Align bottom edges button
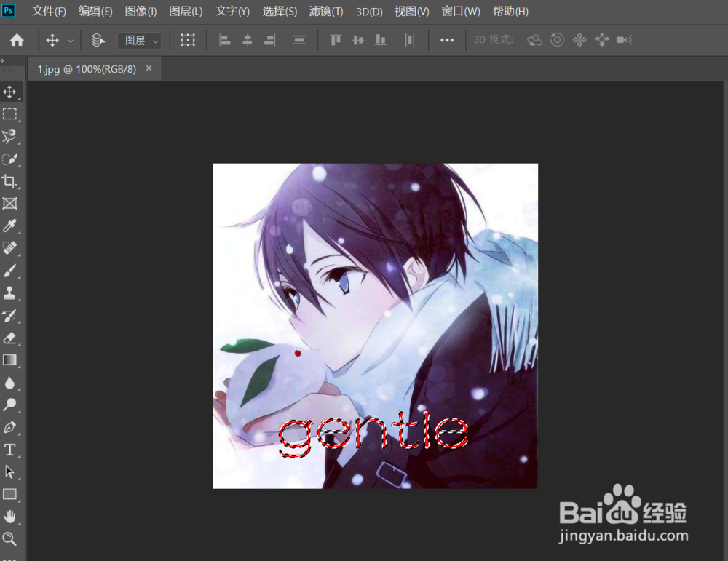Viewport: 728px width, 561px height. [381, 40]
